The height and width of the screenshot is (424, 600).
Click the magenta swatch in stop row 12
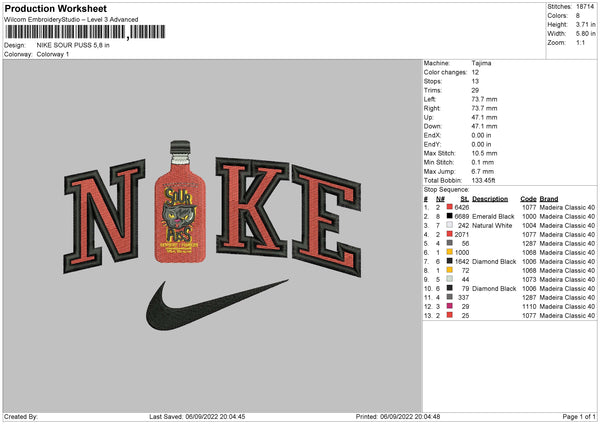pos(450,306)
